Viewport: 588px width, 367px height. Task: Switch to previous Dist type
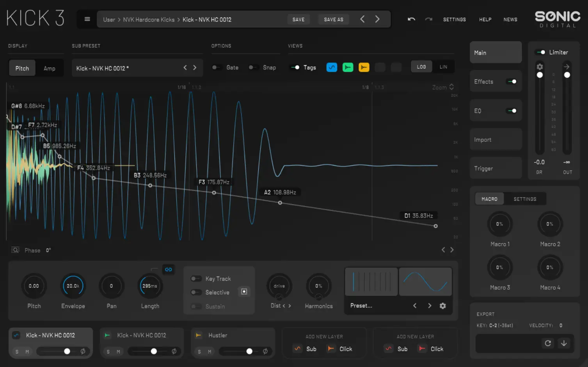[284, 306]
